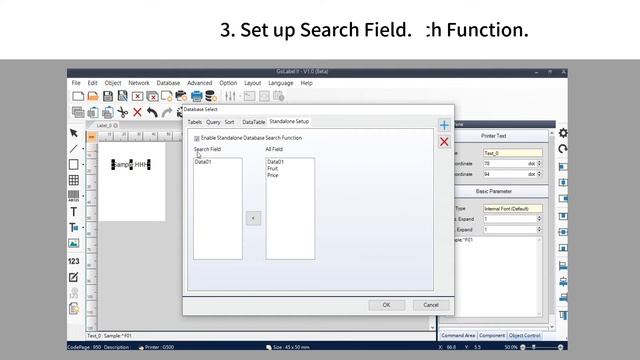This screenshot has width=640, height=360.
Task: Select the 123 counter tool
Action: click(x=74, y=261)
